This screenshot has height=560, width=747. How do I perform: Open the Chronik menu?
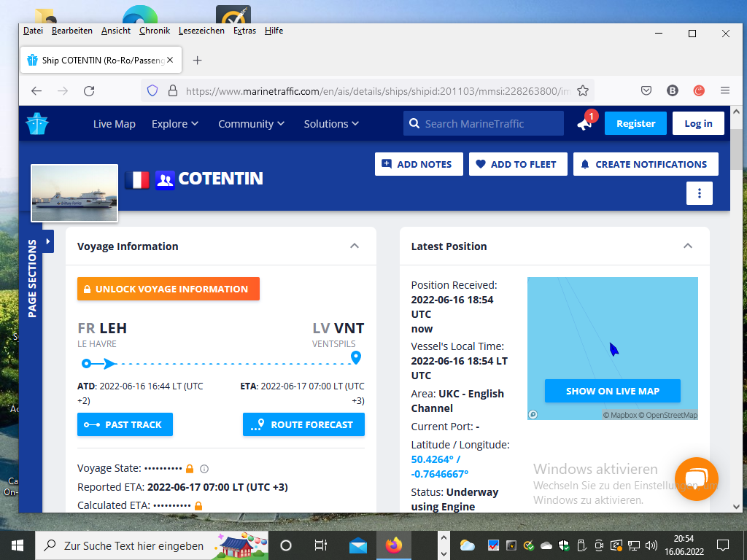coord(155,31)
